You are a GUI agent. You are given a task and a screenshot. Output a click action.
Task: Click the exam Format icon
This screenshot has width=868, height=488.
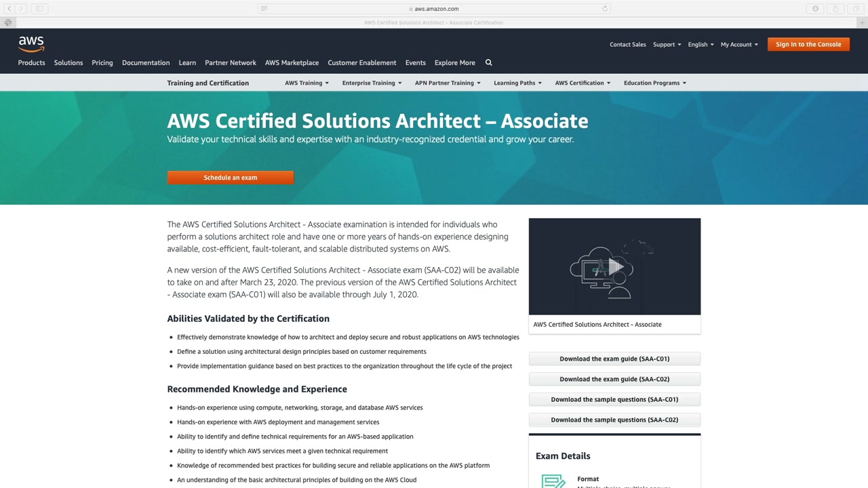pyautogui.click(x=553, y=481)
